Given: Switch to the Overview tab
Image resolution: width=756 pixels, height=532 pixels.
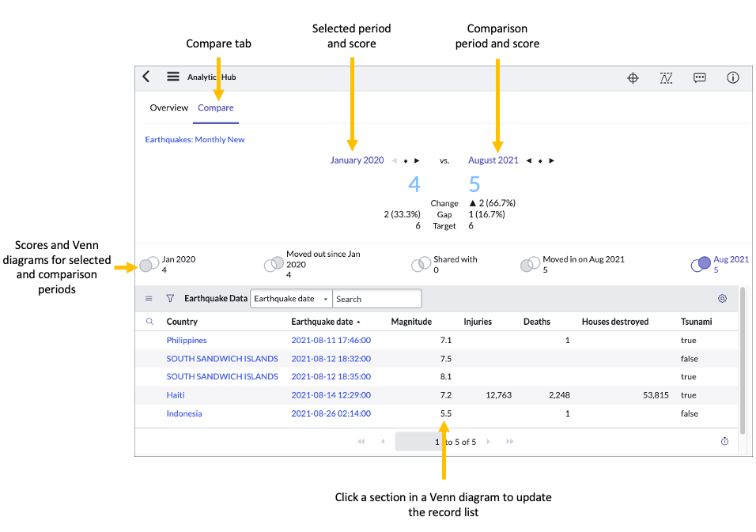Looking at the screenshot, I should pos(168,107).
